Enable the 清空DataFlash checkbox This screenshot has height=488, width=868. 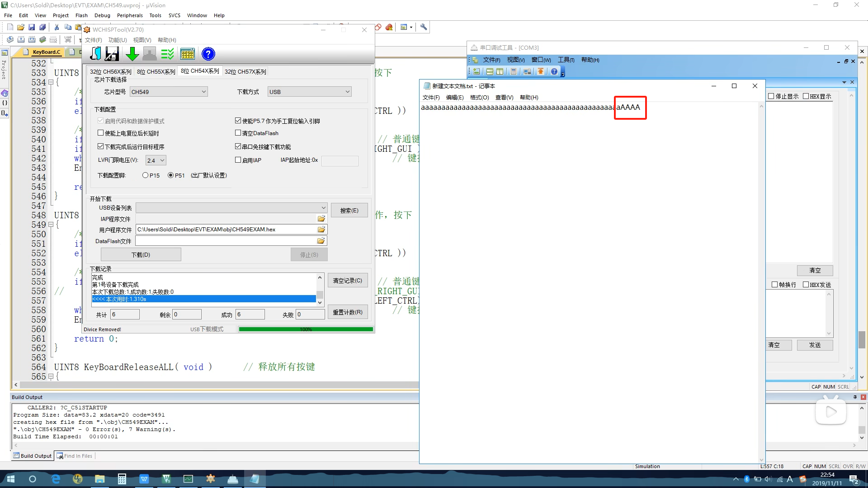[238, 133]
